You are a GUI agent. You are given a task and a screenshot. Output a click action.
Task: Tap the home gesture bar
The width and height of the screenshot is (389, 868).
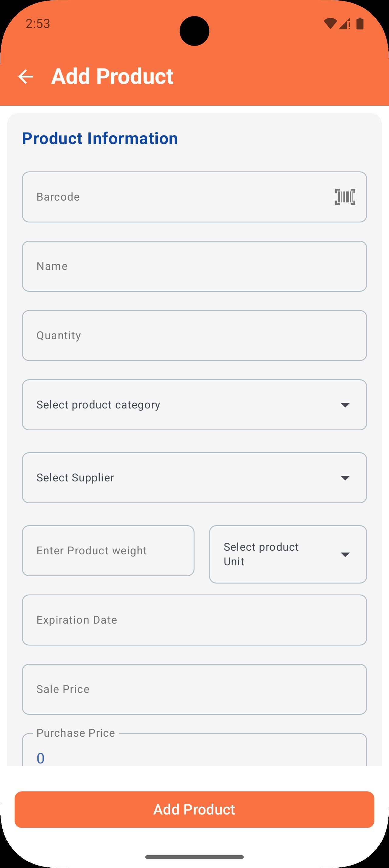click(x=194, y=857)
